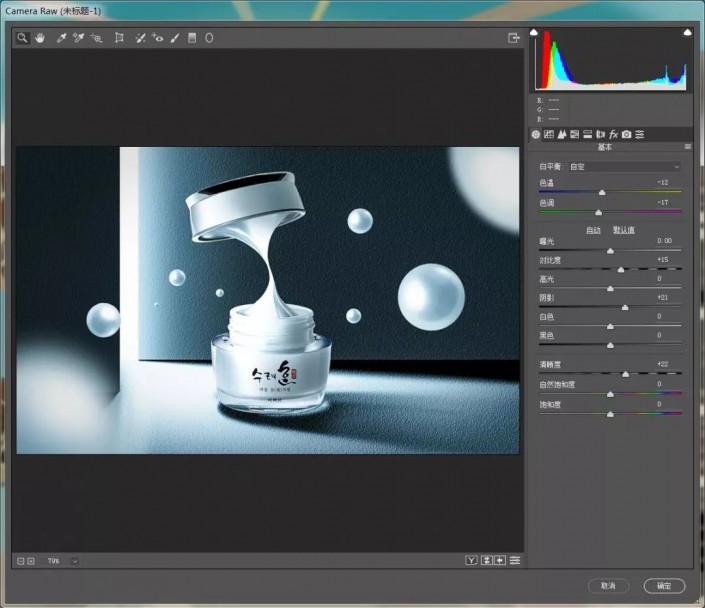Screen dimensions: 705x608
Task: Toggle full screen mode icon
Action: coord(514,38)
